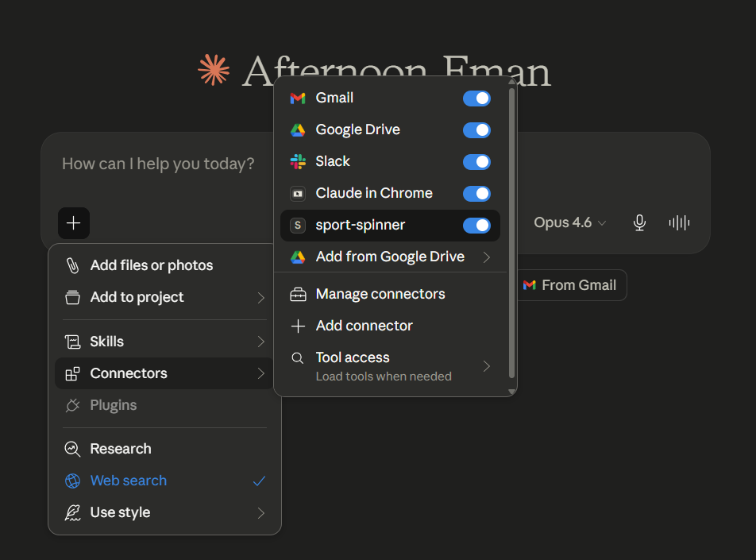Image resolution: width=756 pixels, height=560 pixels.
Task: Expand the Use style submenu chevron
Action: [x=260, y=512]
